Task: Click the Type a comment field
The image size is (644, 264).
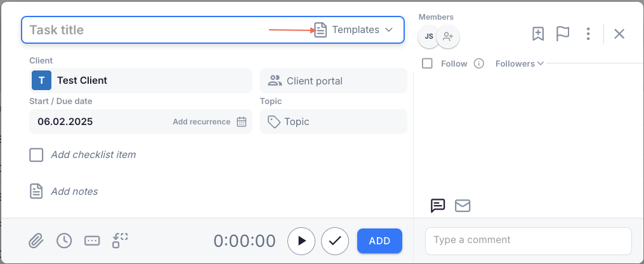Action: pos(528,241)
